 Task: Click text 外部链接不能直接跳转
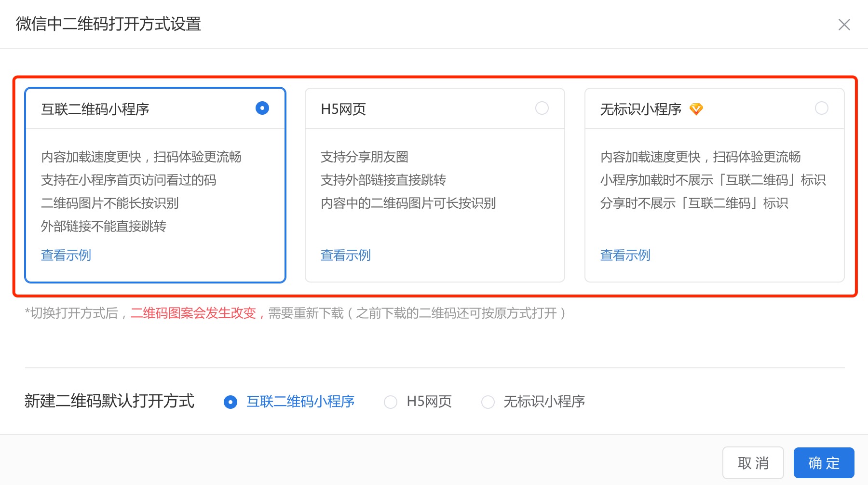point(104,226)
